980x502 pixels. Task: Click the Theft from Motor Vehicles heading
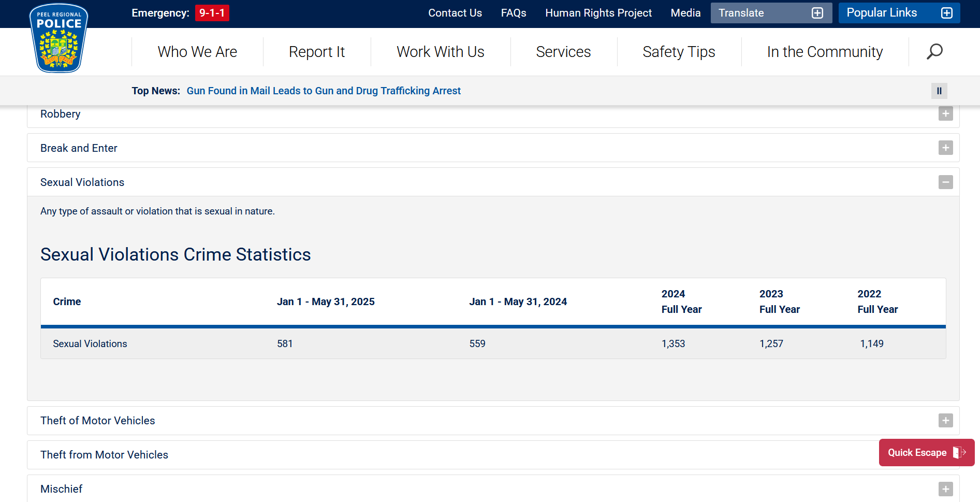pyautogui.click(x=105, y=455)
